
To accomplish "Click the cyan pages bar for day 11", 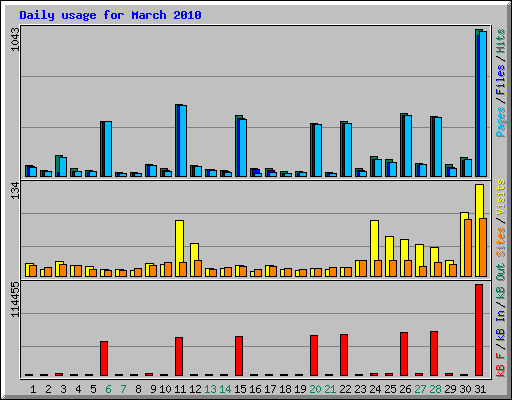I will point(183,141).
